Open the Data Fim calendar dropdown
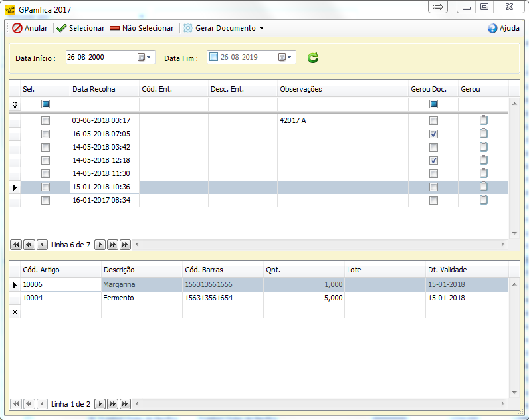 pos(286,57)
